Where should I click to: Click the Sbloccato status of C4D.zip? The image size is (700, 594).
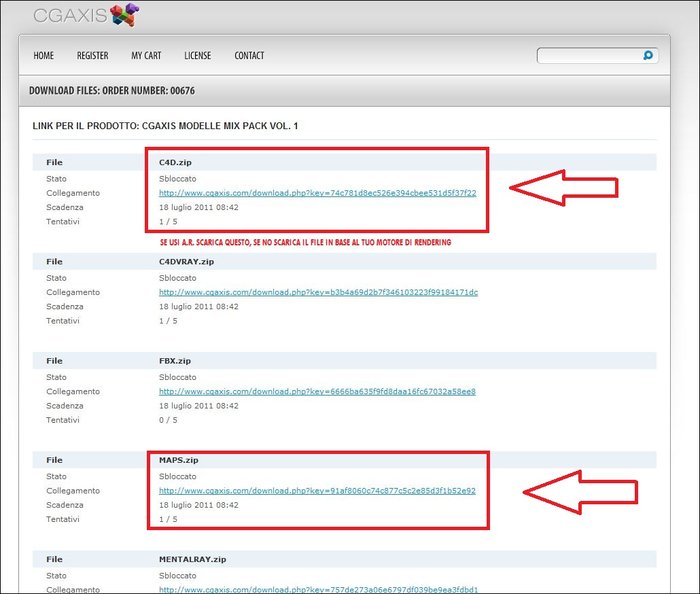(177, 179)
